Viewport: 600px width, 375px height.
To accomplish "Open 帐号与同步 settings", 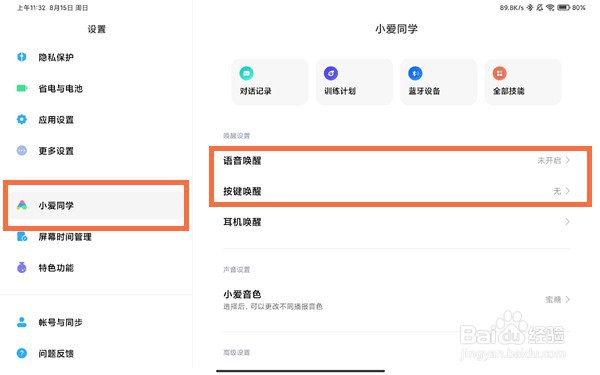I will tap(96, 322).
